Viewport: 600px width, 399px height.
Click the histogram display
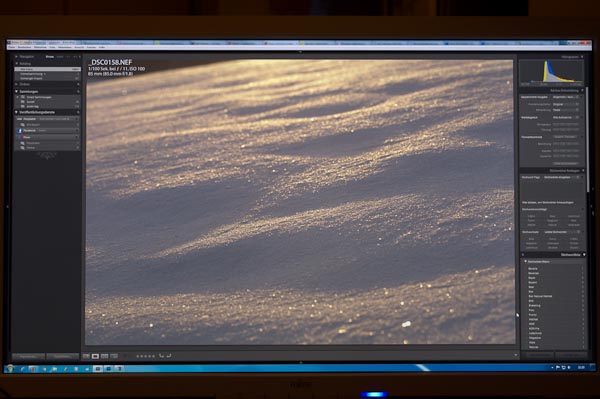[x=551, y=72]
